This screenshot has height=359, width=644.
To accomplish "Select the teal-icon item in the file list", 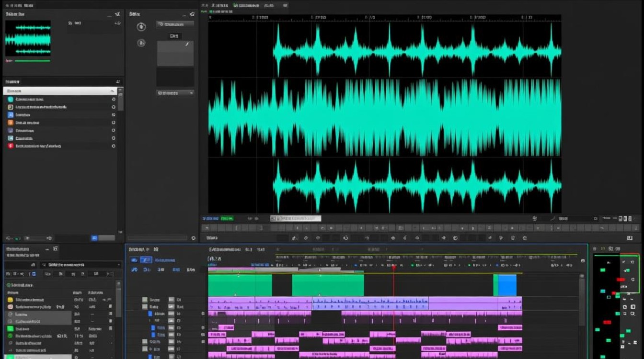I will pos(61,99).
